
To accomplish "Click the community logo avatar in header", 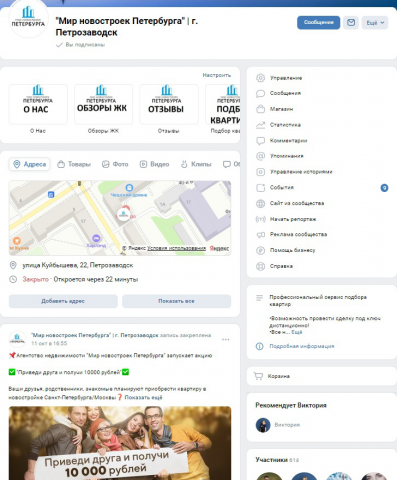I will (28, 18).
